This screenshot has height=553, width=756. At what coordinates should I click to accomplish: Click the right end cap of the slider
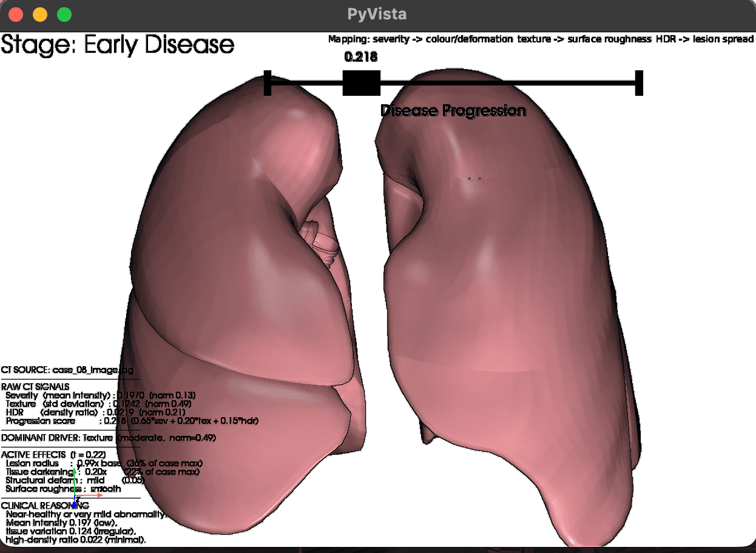click(639, 82)
